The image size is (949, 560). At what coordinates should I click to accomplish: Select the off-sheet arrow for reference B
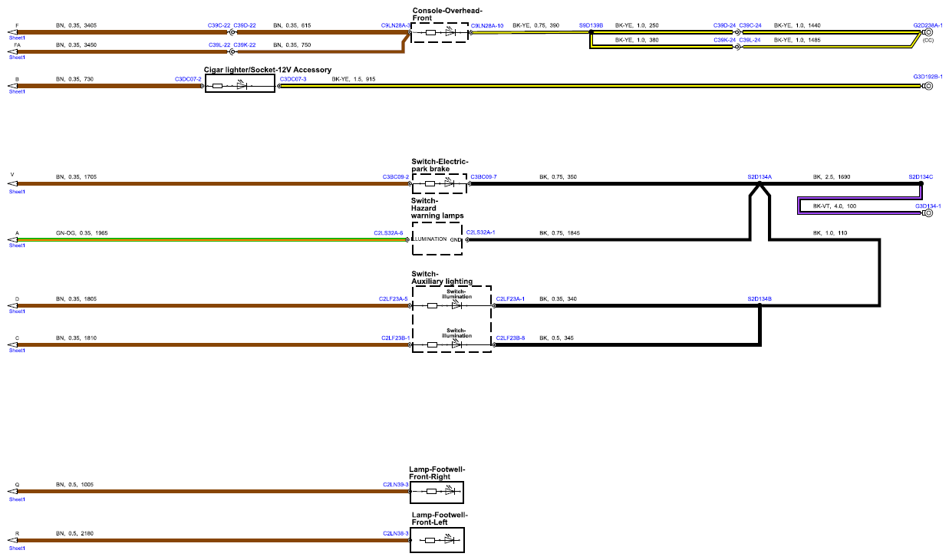(13, 86)
